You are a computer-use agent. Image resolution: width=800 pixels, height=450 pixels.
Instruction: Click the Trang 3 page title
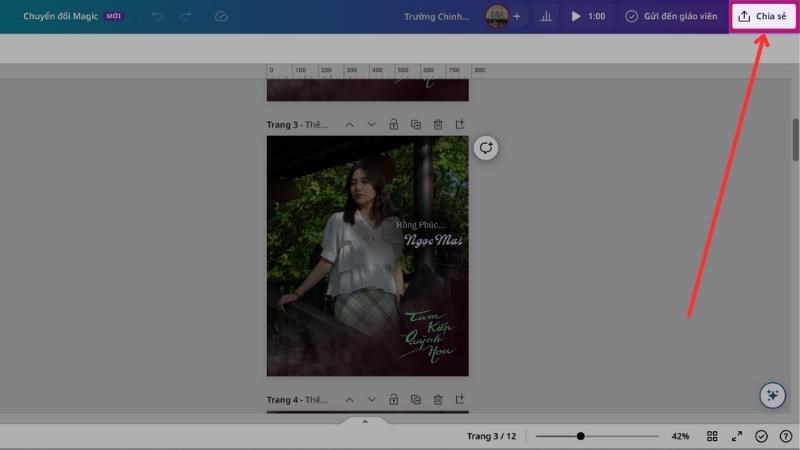297,124
